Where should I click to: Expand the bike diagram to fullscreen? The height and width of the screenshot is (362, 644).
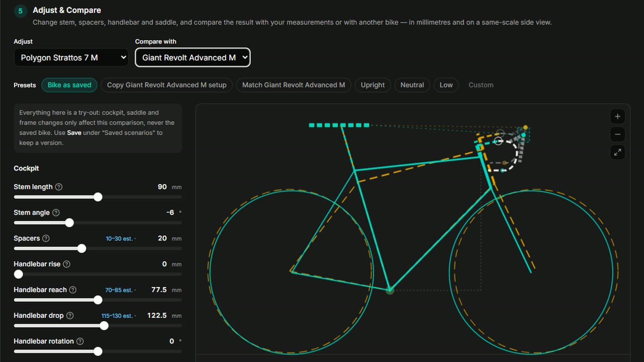point(617,152)
